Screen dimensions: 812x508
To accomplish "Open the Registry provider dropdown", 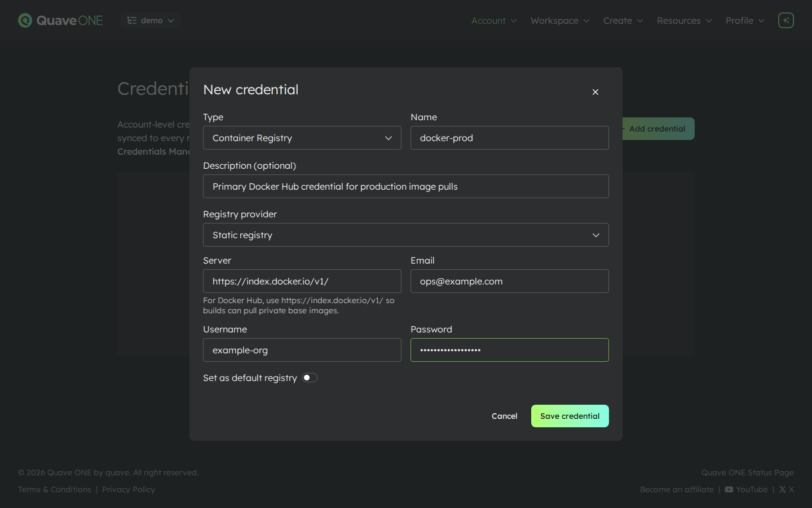I will click(x=406, y=235).
